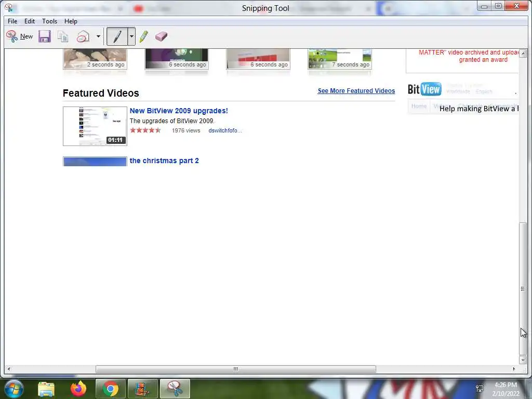Viewport: 532px width, 399px height.
Task: Minimize the Snipping Tool window
Action: (485, 6)
